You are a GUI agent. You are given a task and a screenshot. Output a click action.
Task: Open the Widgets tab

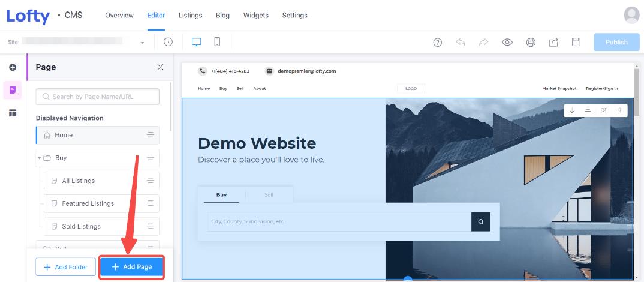[x=256, y=15]
